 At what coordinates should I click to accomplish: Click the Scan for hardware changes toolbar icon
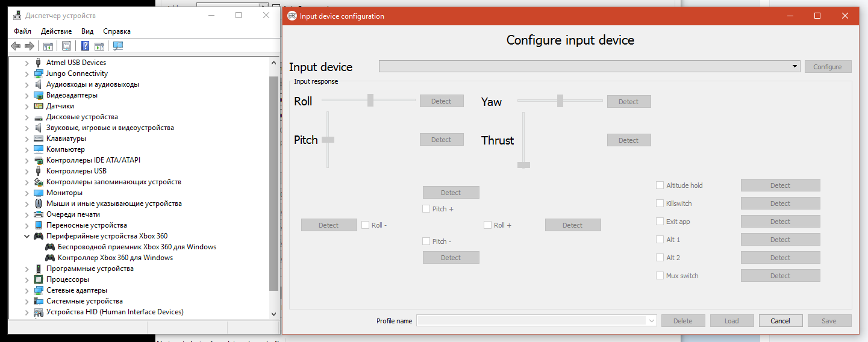tap(118, 46)
